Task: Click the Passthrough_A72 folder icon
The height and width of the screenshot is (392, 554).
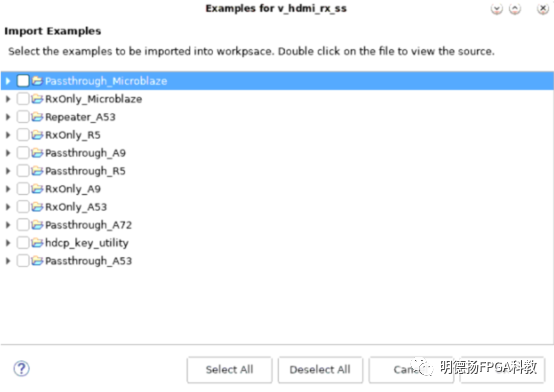Action: pos(37,225)
